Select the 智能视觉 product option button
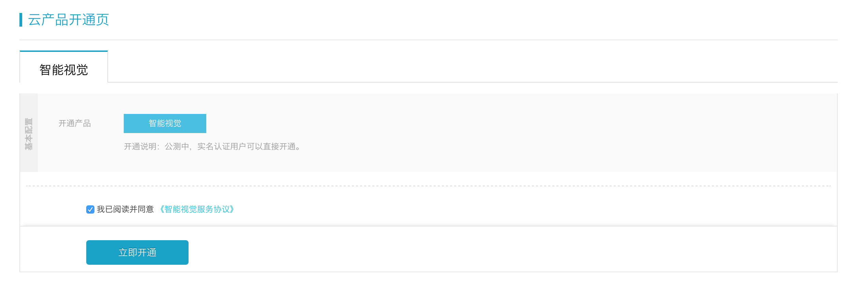Image resolution: width=868 pixels, height=290 pixels. click(x=165, y=124)
